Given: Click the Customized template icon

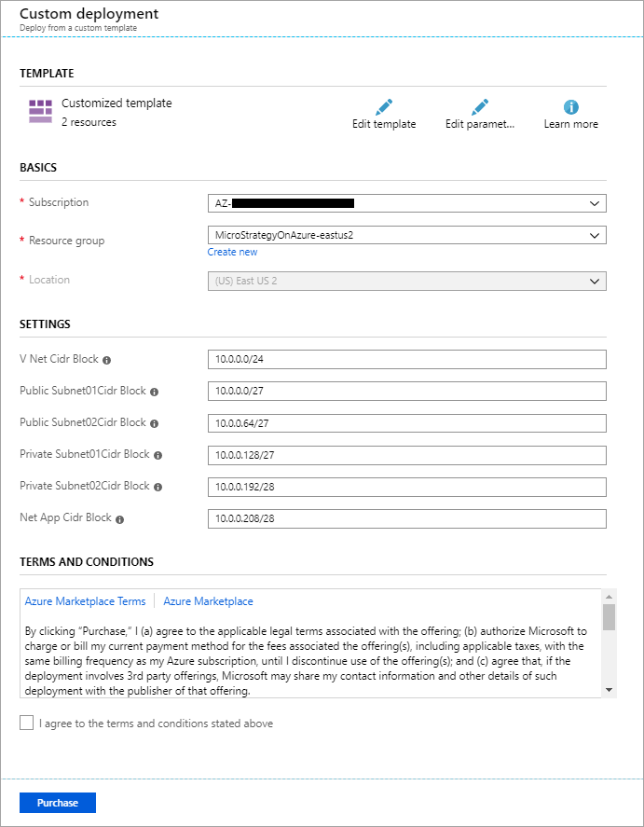Looking at the screenshot, I should tap(40, 111).
